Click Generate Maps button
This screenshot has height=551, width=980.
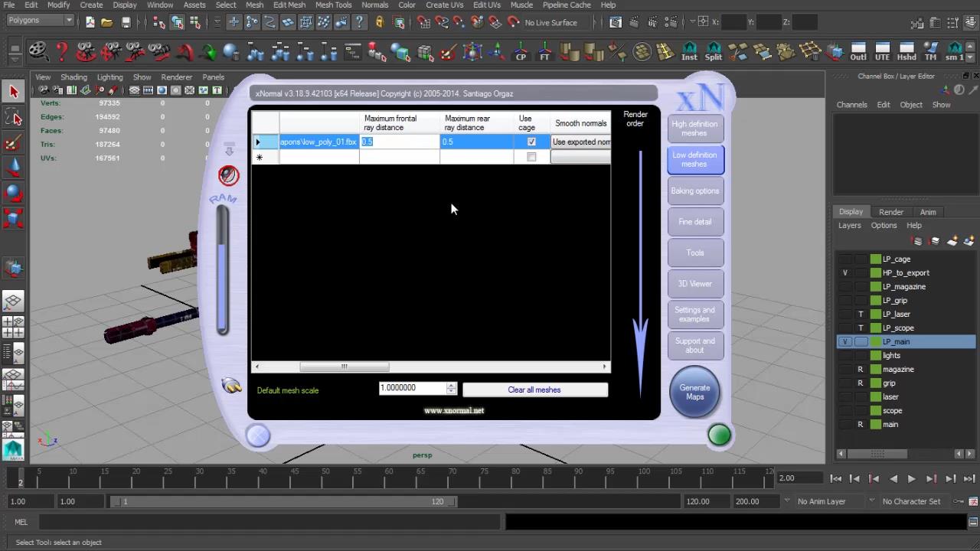tap(694, 393)
